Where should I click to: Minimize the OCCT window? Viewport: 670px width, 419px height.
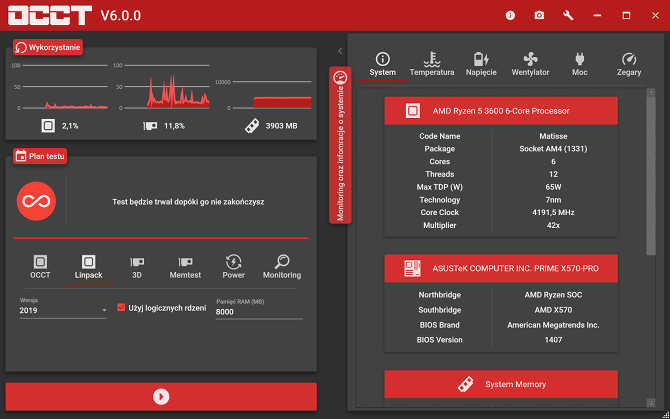click(x=597, y=16)
